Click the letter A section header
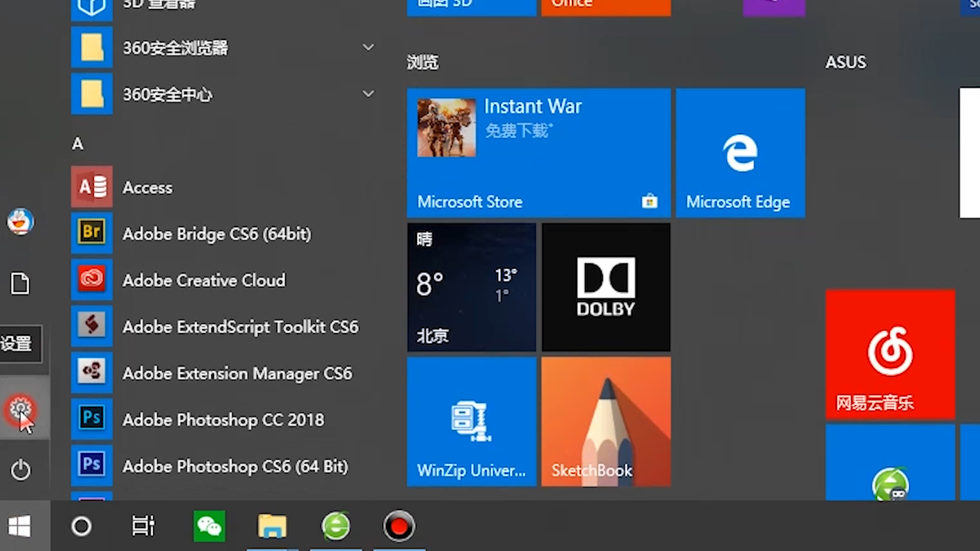This screenshot has width=980, height=551. [x=78, y=144]
